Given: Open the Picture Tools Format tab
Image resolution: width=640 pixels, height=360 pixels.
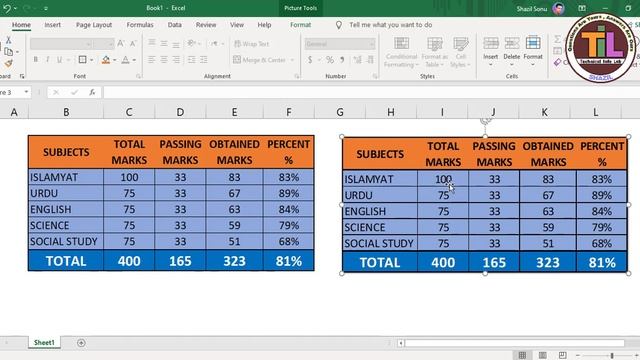Looking at the screenshot, I should pos(300,25).
